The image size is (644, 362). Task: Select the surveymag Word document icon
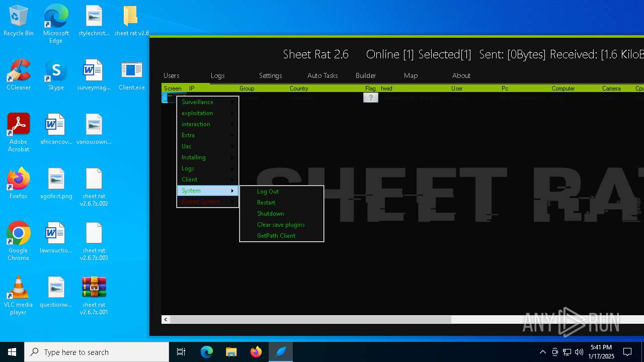[94, 75]
